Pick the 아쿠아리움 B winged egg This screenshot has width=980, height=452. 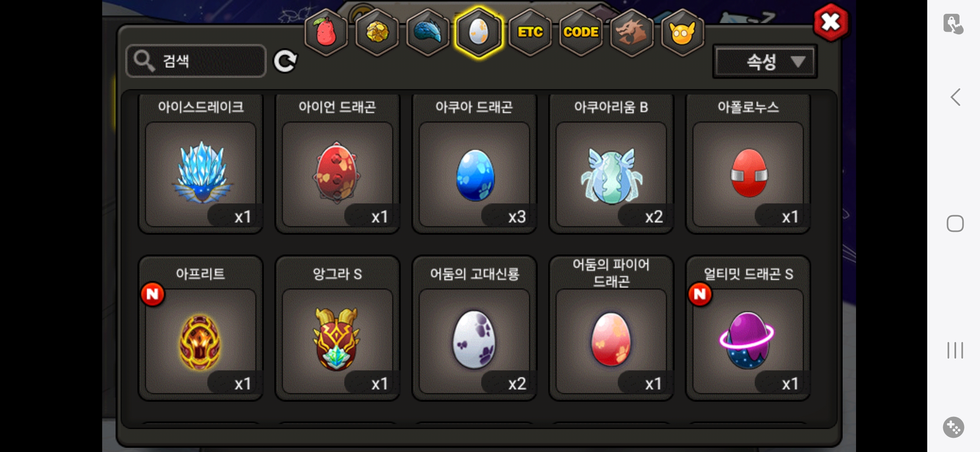click(611, 163)
